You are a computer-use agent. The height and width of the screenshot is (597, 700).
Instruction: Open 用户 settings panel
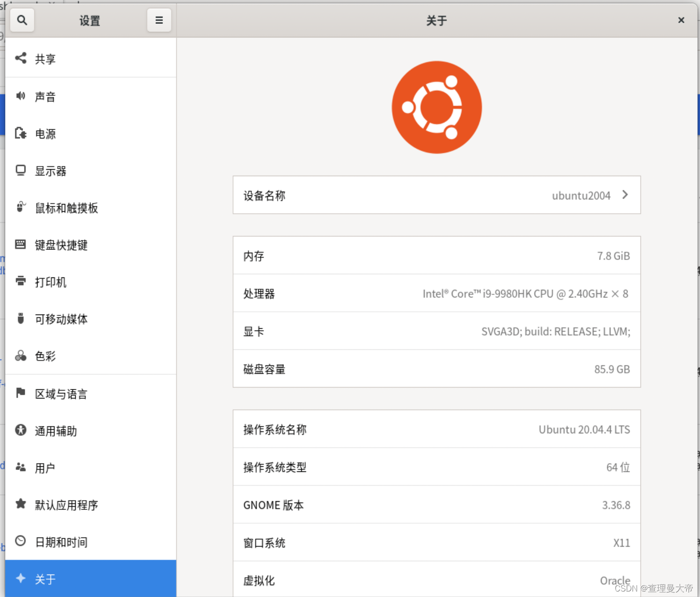[90, 468]
